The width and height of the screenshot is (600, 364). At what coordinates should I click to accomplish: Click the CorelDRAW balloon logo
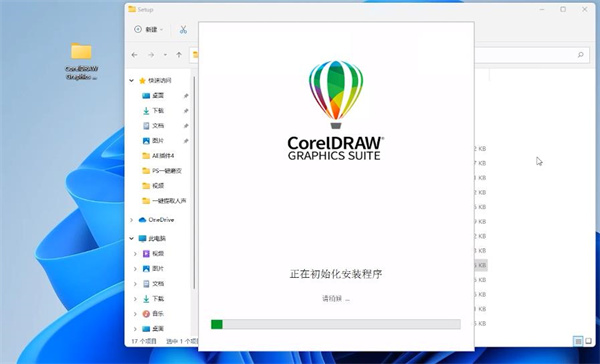[336, 95]
